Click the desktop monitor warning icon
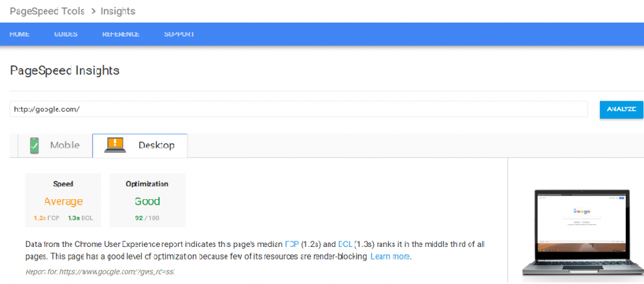The image size is (644, 284). (x=115, y=145)
